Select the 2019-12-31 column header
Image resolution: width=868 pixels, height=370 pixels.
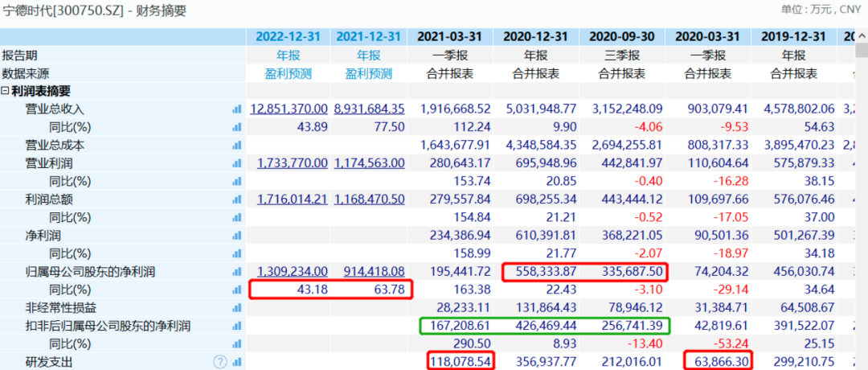[793, 37]
